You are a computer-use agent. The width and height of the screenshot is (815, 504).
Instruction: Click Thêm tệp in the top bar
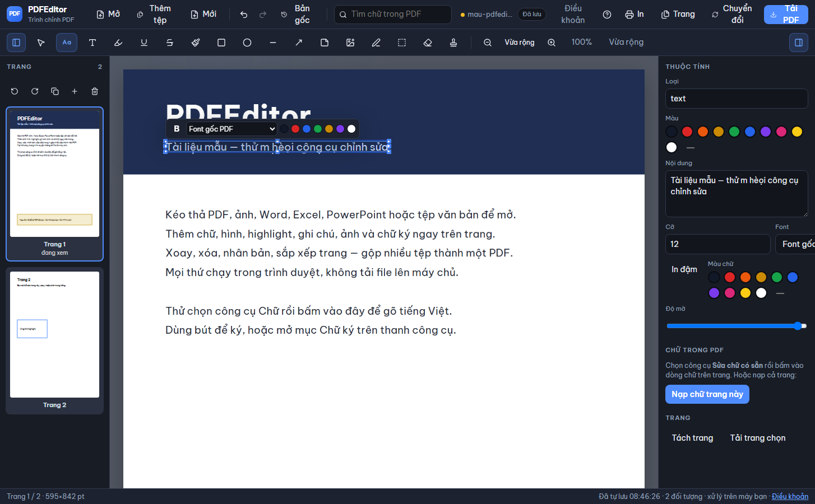point(155,14)
